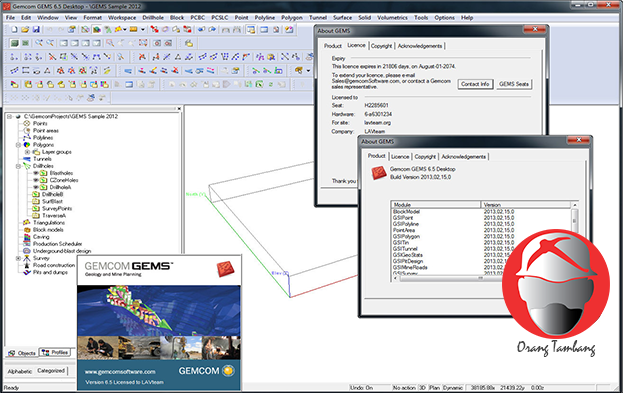Screen dimensions: 623x393
Task: Click the Drillholes node icon
Action: [x=27, y=166]
